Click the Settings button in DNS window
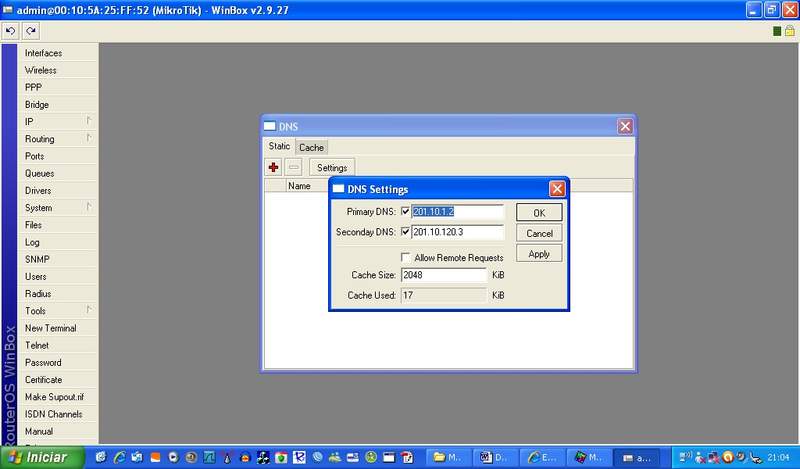The height and width of the screenshot is (469, 800). 332,167
